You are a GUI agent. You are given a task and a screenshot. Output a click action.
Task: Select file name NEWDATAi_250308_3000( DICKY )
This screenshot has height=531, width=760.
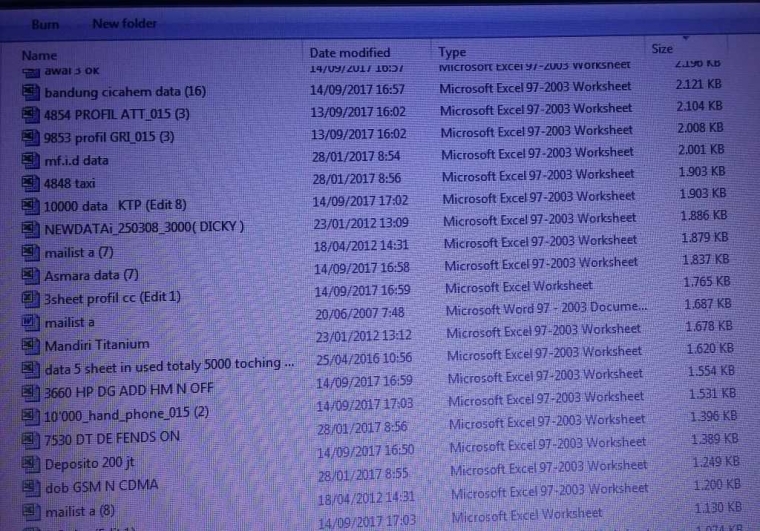coord(144,227)
